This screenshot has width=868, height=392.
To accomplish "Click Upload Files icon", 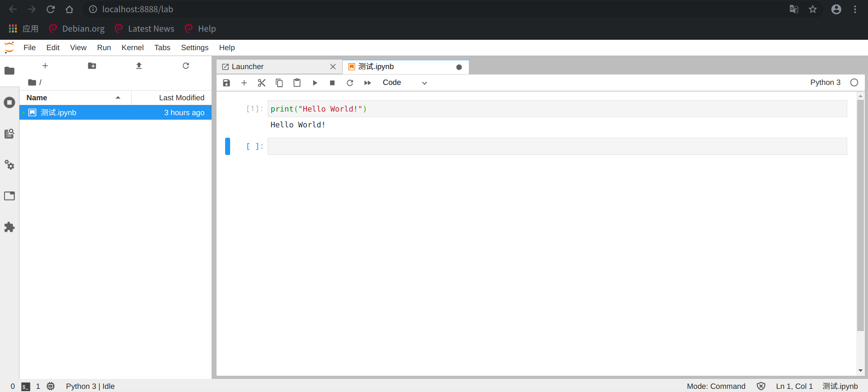I will pos(139,66).
